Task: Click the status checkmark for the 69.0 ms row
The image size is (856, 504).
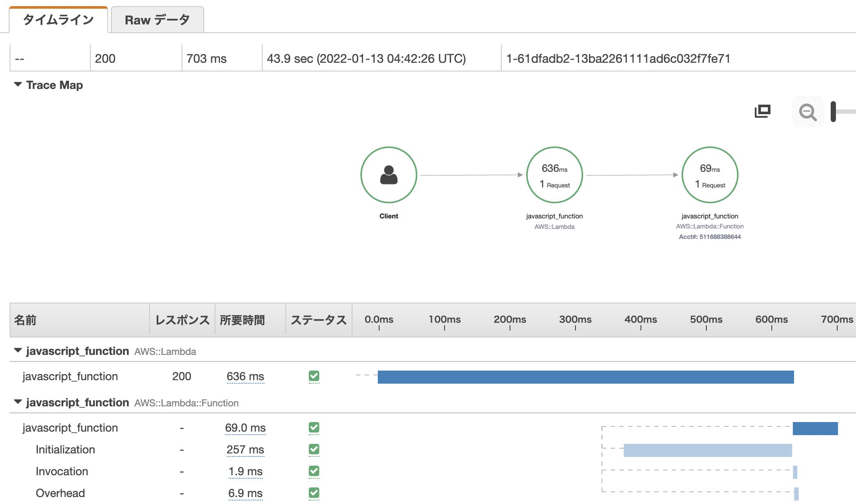Action: [x=314, y=427]
